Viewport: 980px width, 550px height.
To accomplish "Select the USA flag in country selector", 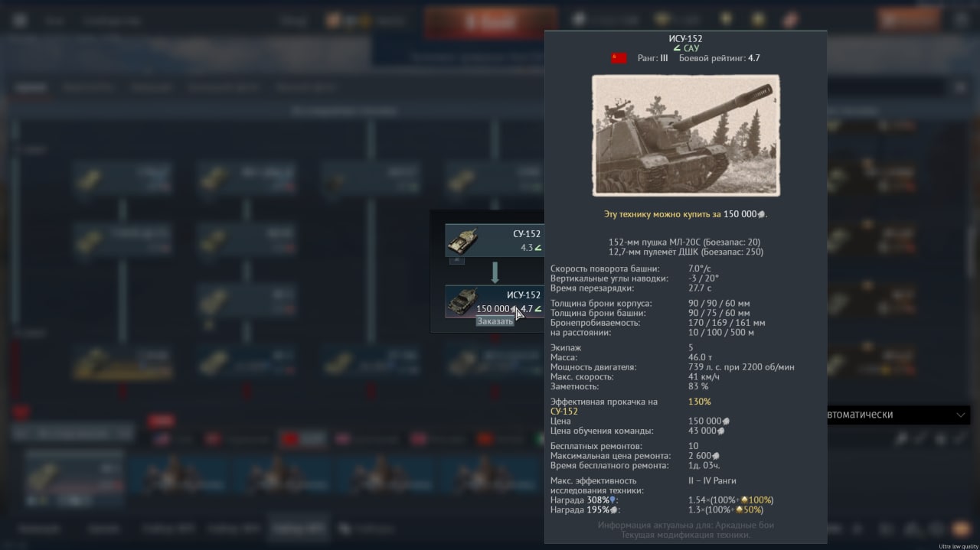I will click(161, 440).
